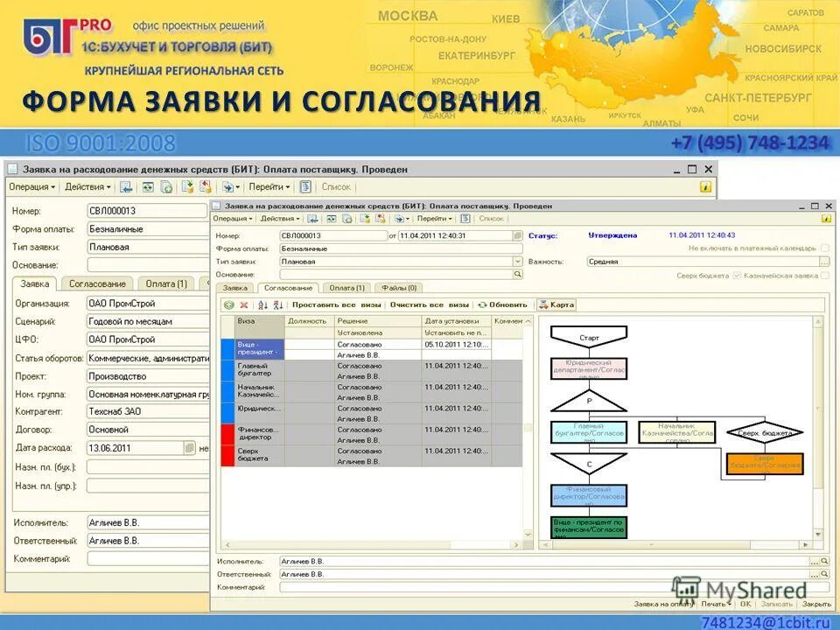This screenshot has width=840, height=630.
Task: Open the Печать dropdown at bottom
Action: click(x=717, y=604)
